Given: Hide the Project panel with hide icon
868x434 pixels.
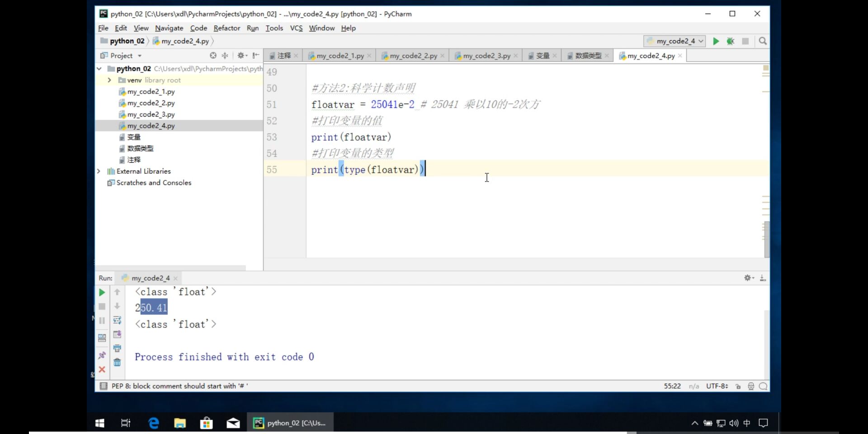Looking at the screenshot, I should click(x=256, y=55).
